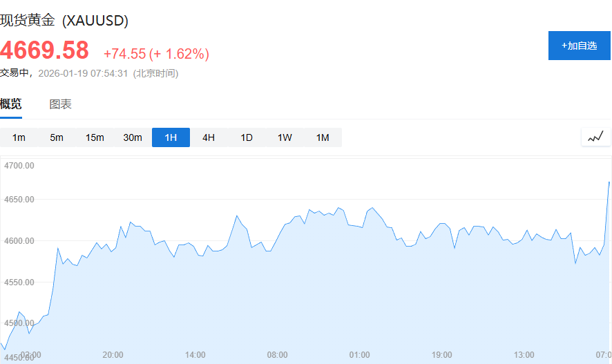Choose the 30m interval

[x=133, y=137]
